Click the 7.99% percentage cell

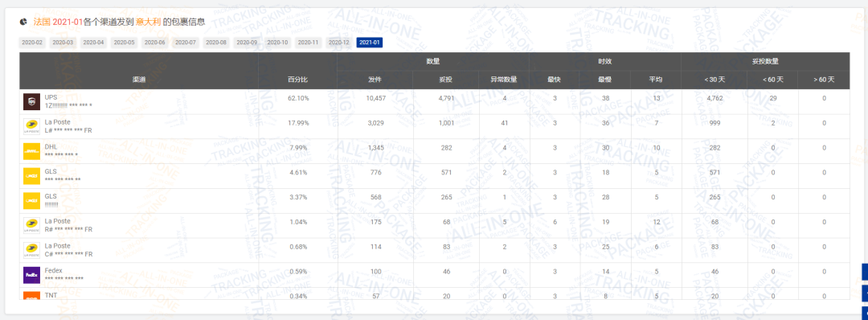[298, 148]
